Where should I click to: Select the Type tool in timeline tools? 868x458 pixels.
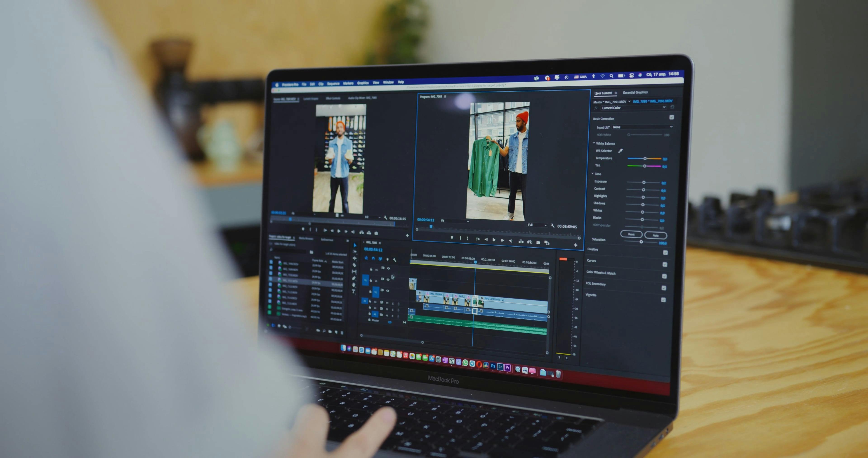point(354,291)
